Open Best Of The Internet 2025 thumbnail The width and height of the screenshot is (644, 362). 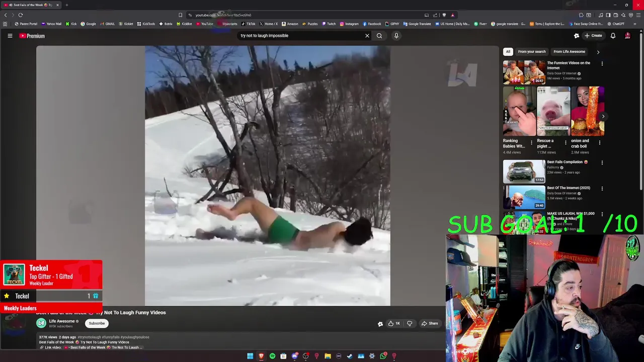[x=524, y=197]
